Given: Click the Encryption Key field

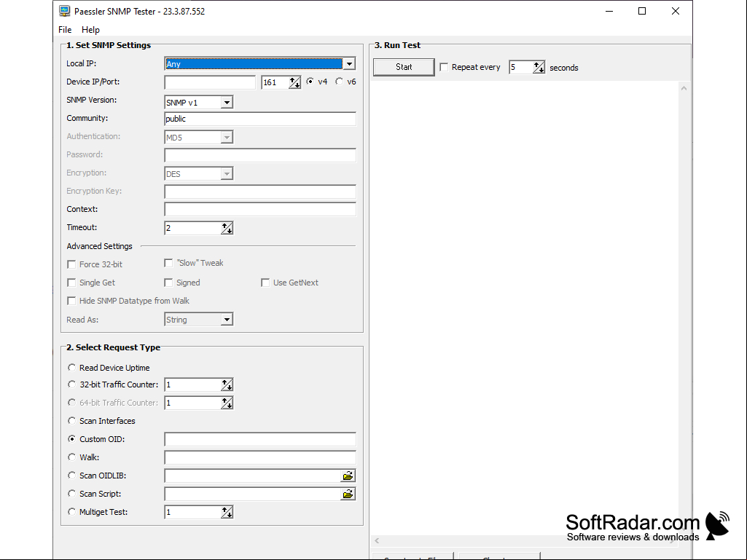Looking at the screenshot, I should click(x=260, y=192).
